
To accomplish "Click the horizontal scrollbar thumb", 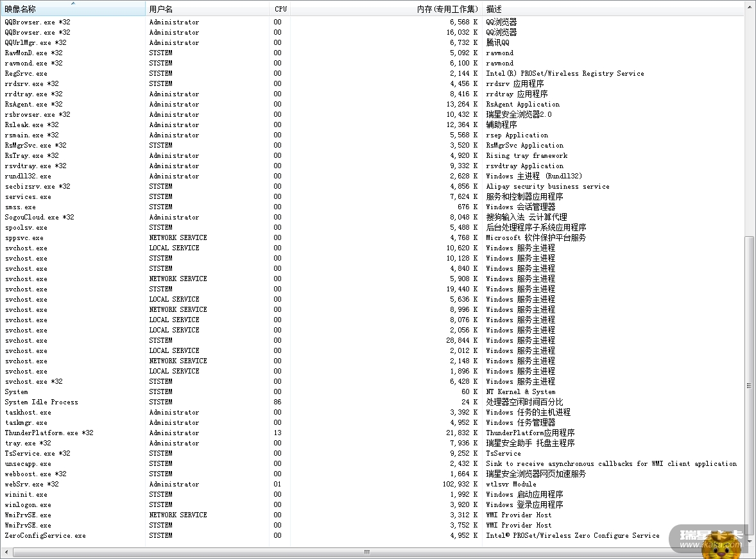I will [367, 552].
